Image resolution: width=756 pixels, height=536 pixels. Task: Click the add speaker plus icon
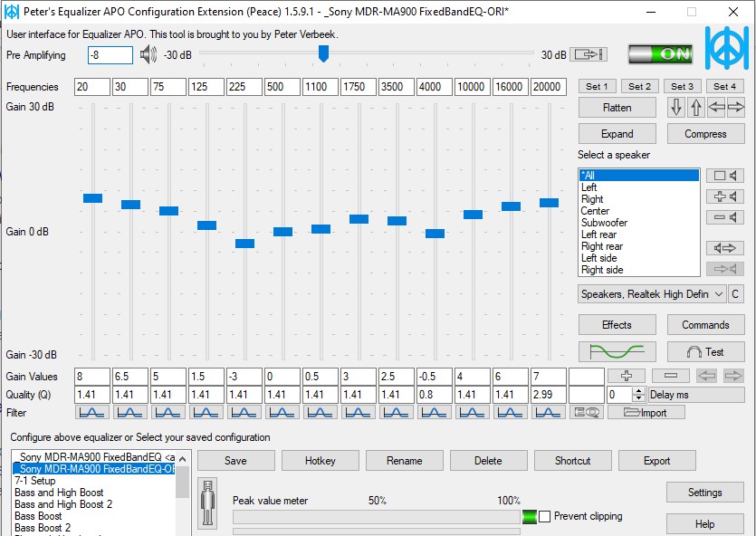pos(725,196)
